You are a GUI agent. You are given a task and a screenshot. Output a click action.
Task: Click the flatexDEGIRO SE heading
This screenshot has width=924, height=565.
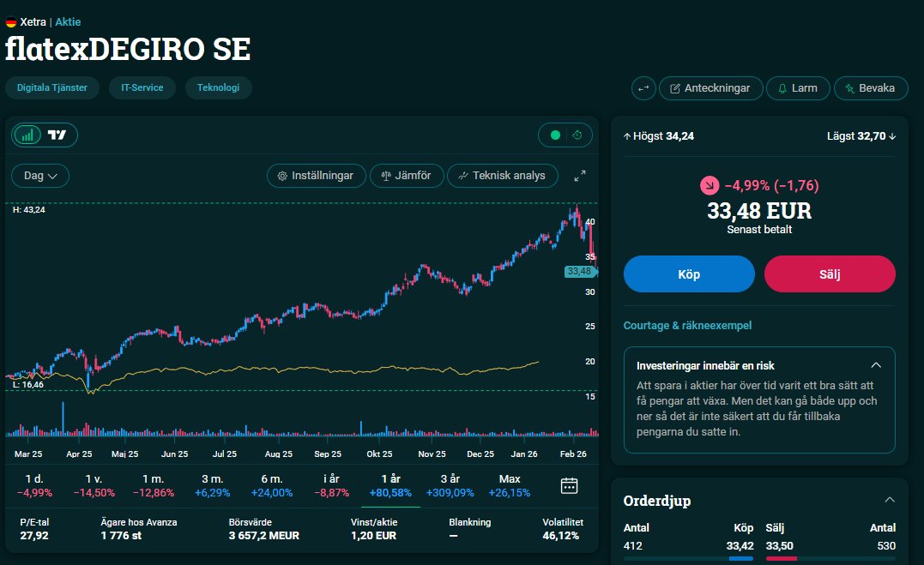(128, 49)
